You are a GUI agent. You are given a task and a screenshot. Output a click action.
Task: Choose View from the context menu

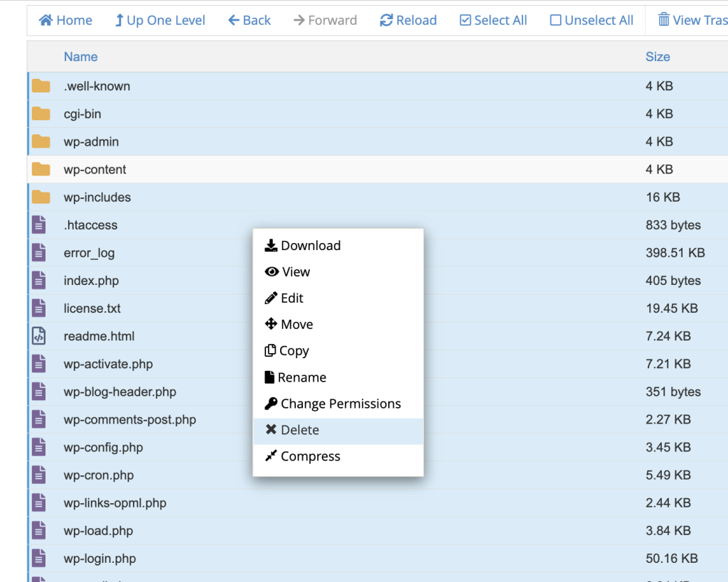(287, 272)
